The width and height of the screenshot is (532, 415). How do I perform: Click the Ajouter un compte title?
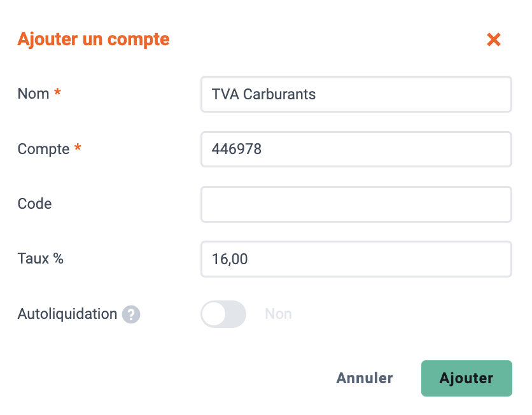[94, 39]
